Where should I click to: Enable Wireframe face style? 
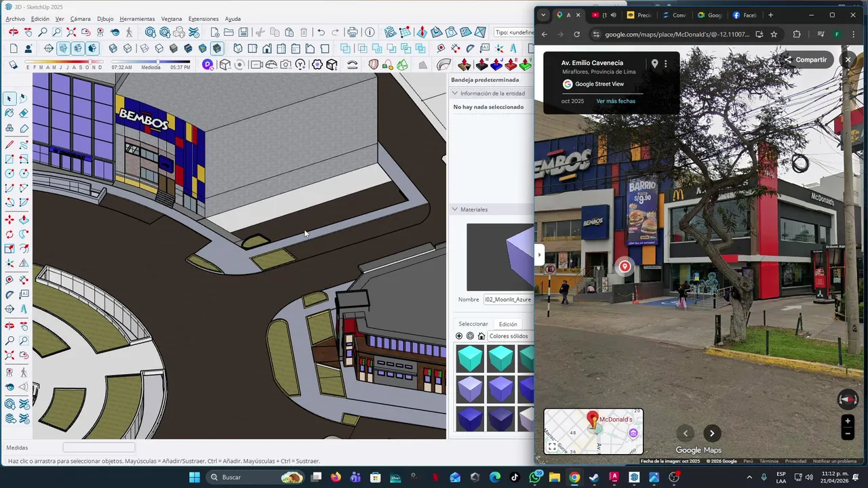click(x=144, y=48)
